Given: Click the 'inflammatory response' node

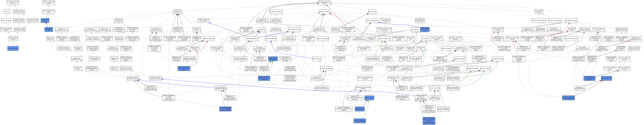Looking at the screenshot, I should point(195,48).
